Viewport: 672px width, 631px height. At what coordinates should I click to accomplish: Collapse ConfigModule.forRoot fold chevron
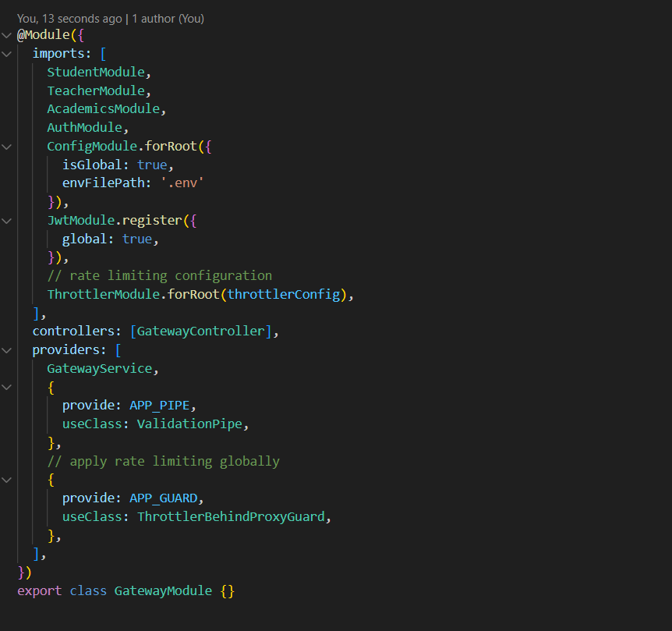tap(6, 147)
